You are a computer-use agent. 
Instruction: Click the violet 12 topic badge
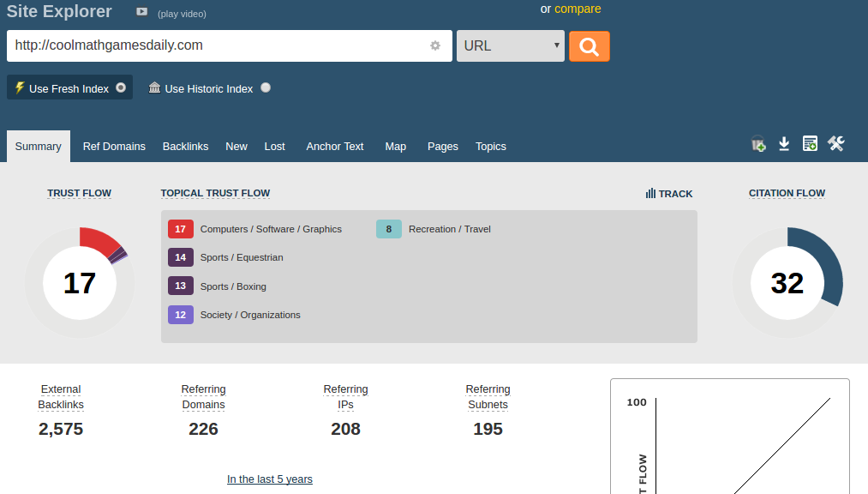[x=181, y=315]
